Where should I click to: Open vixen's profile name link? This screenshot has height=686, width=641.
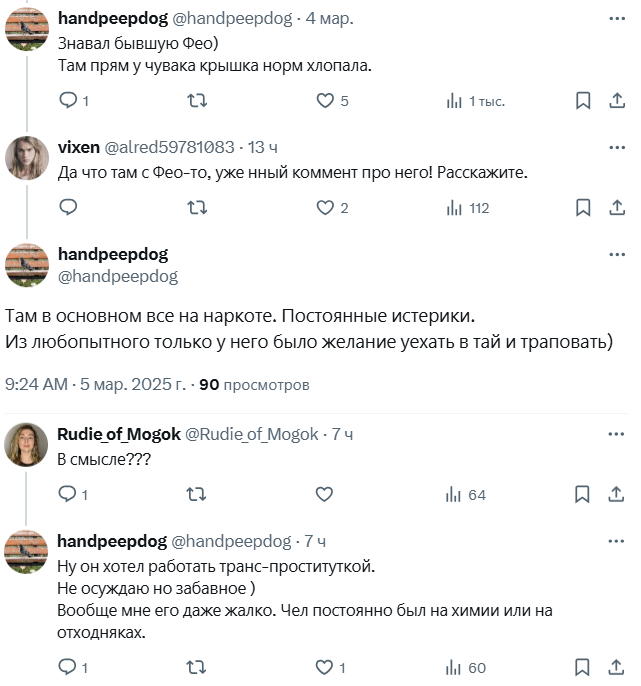[79, 147]
